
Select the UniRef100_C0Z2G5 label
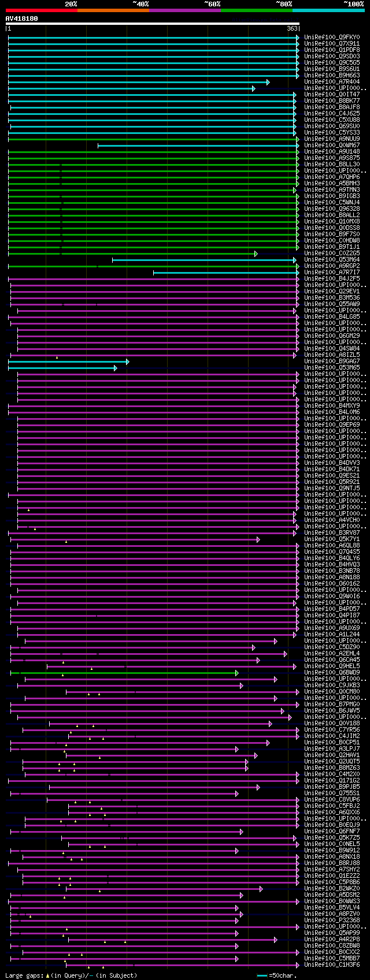pyautogui.click(x=332, y=253)
